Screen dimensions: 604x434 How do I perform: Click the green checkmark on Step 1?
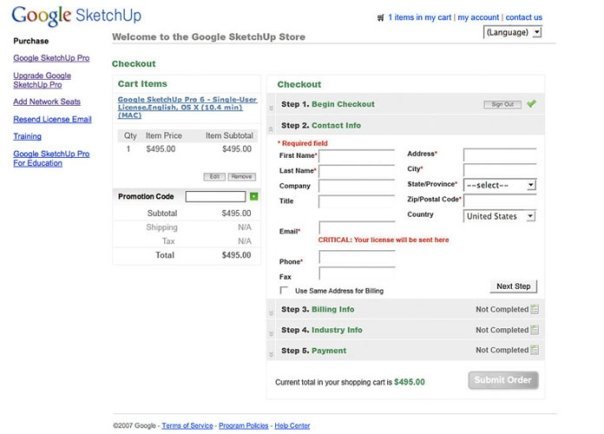click(532, 104)
